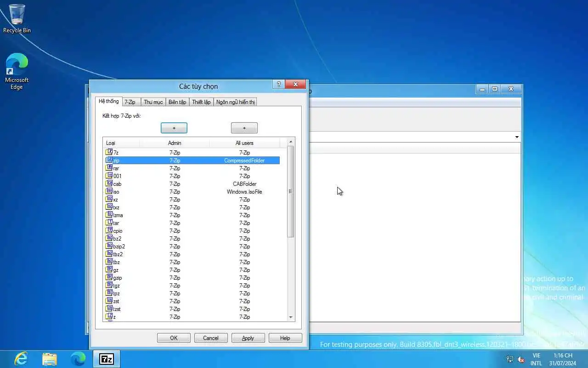
Task: Select the gzip file type icon
Action: tap(109, 277)
